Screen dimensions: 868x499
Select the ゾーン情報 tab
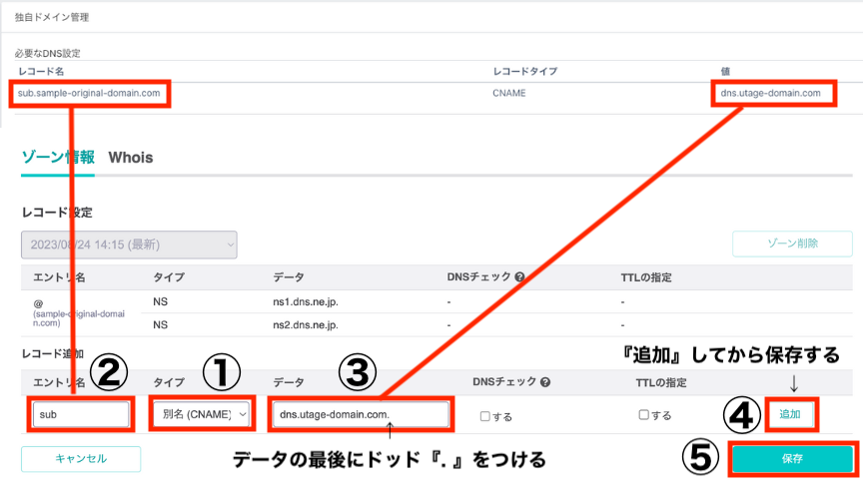(58, 157)
